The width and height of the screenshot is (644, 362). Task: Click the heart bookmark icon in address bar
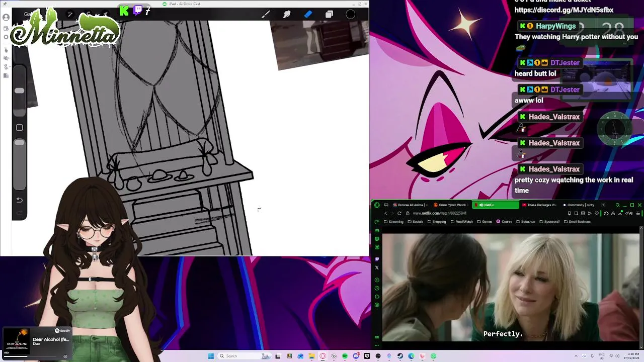pyautogui.click(x=597, y=213)
